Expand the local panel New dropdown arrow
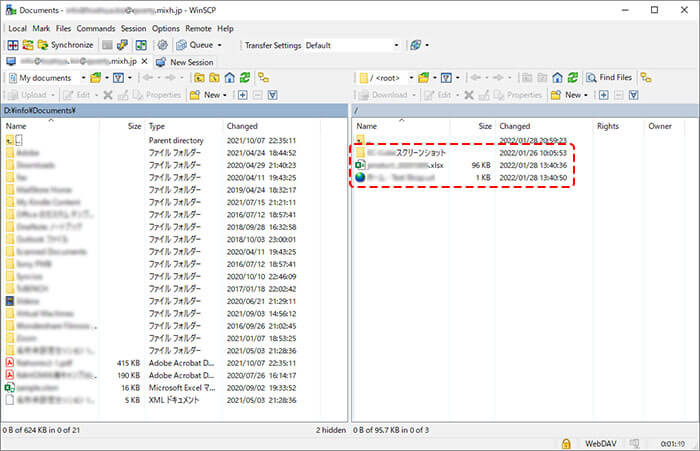Screen dimensions: 700x451 click(225, 95)
